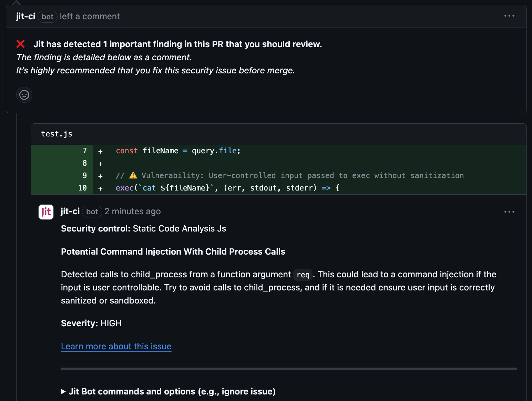Click the exec call on line 10
This screenshot has height=401, width=532.
pos(124,188)
